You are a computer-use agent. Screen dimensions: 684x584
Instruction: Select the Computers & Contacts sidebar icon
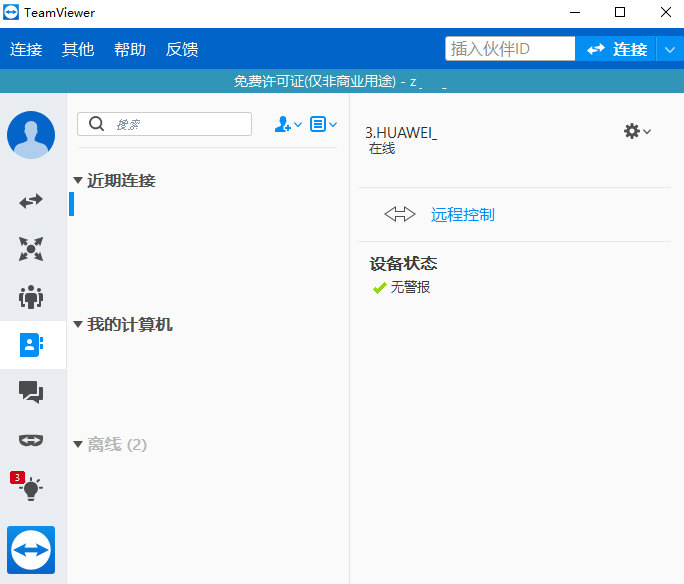point(31,345)
